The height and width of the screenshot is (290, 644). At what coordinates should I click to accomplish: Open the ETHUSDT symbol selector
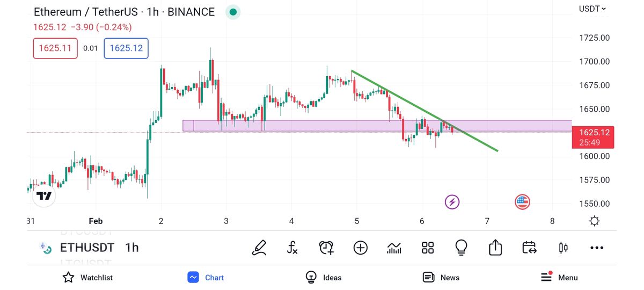point(87,248)
